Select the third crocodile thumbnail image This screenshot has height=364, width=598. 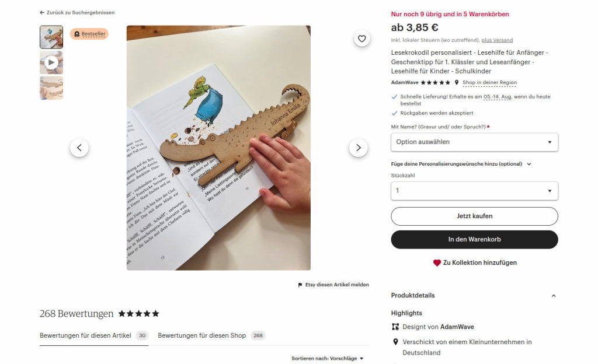click(51, 88)
